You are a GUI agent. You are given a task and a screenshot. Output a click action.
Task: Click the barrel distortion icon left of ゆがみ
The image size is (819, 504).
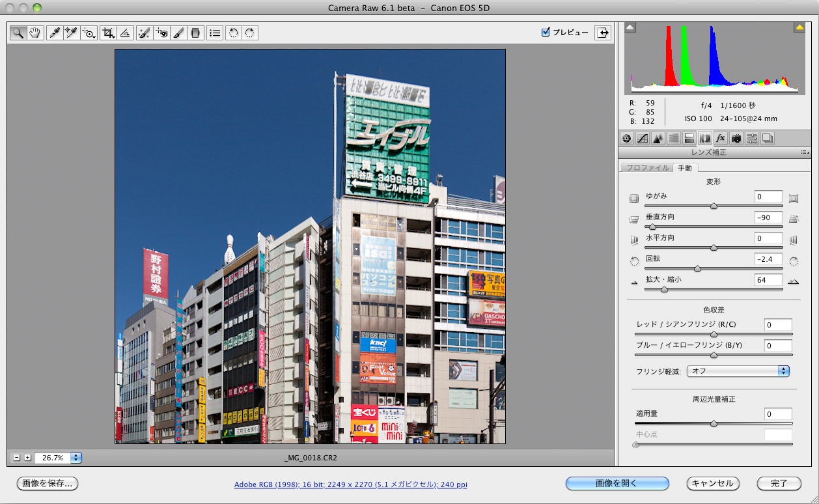tap(634, 199)
